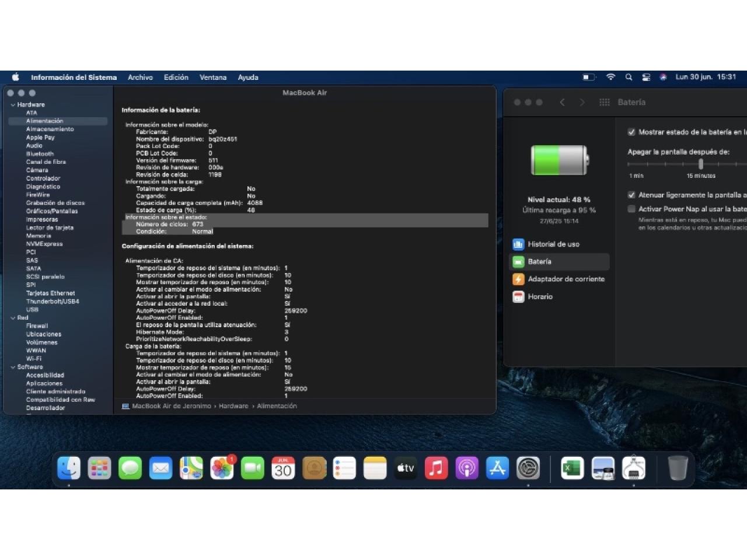Open Control Center in menu bar
The image size is (747, 560).
click(x=646, y=77)
